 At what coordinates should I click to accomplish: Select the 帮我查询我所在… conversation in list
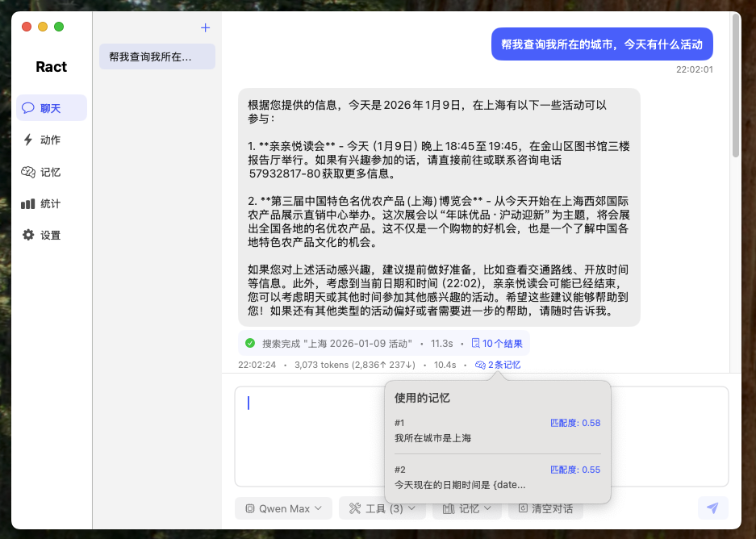157,56
